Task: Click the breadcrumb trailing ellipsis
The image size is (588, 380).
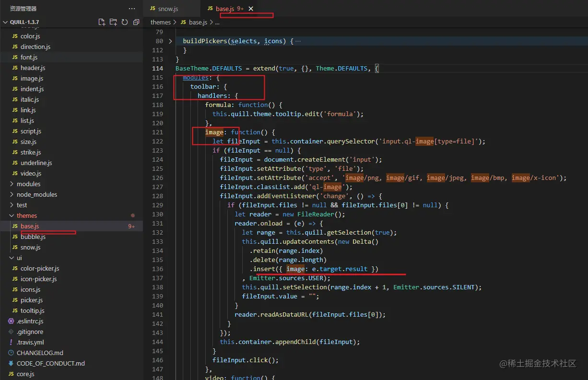Action: (217, 22)
